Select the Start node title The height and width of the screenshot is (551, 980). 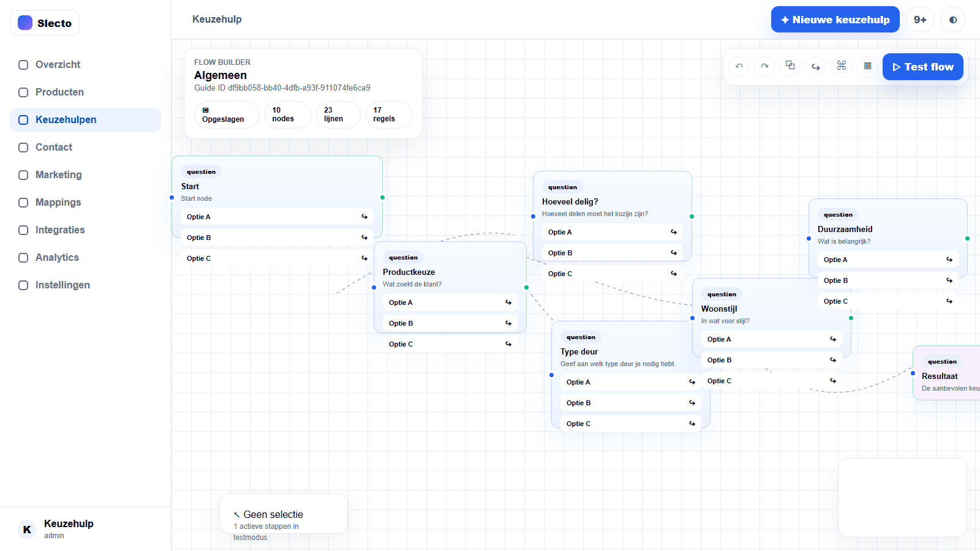190,186
